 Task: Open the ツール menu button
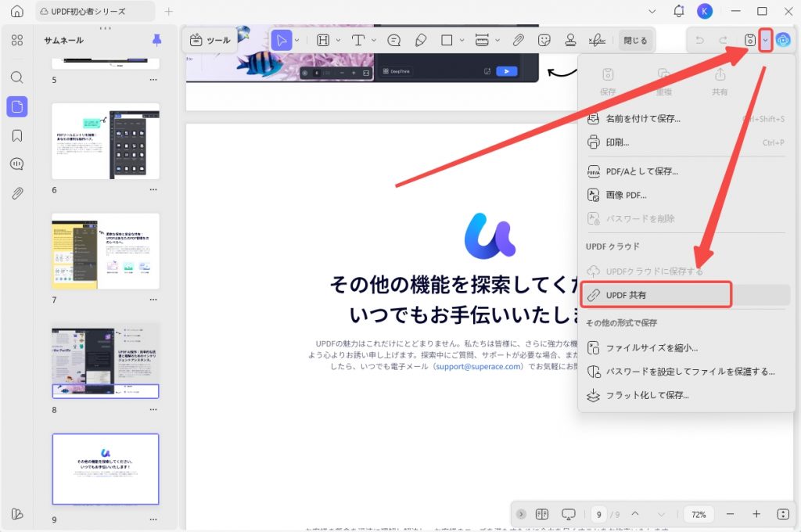[210, 41]
